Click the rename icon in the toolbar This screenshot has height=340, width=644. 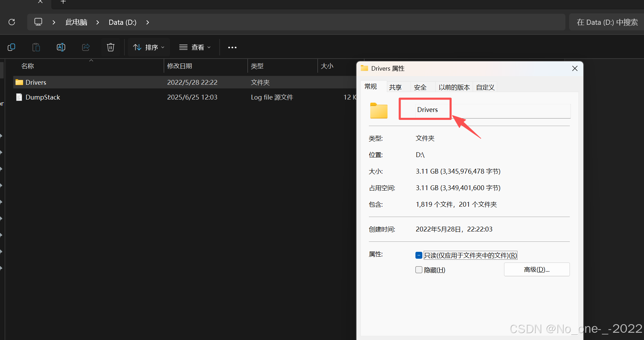click(61, 47)
